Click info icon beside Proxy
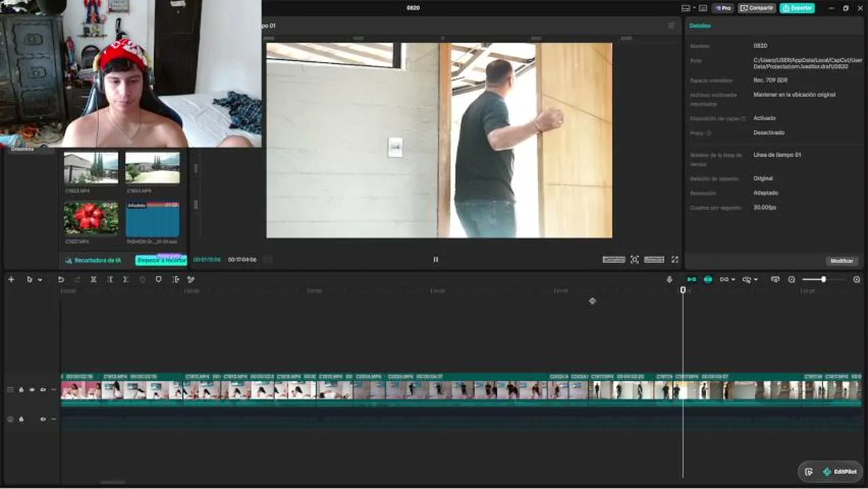The image size is (868, 489). tap(709, 133)
